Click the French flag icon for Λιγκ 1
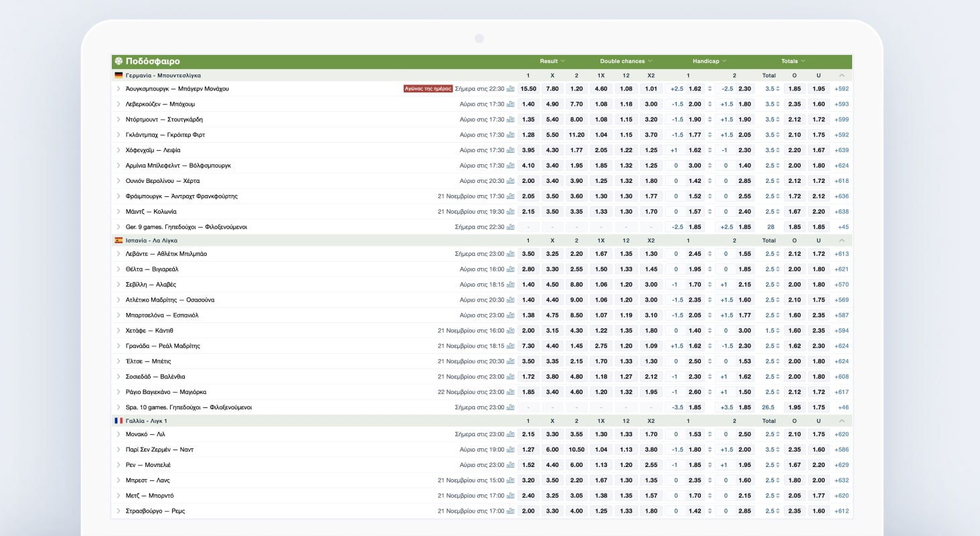The height and width of the screenshot is (536, 980). point(118,421)
